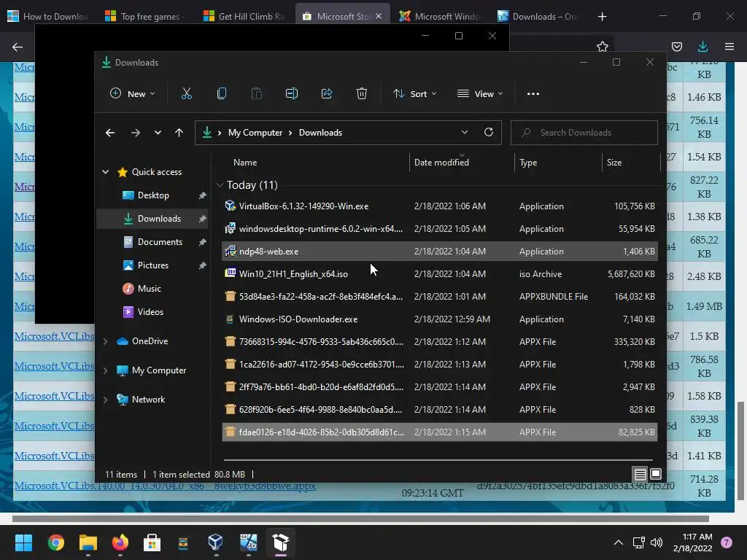Click the Copy icon in Explorer toolbar
747x560 pixels.
tap(222, 94)
